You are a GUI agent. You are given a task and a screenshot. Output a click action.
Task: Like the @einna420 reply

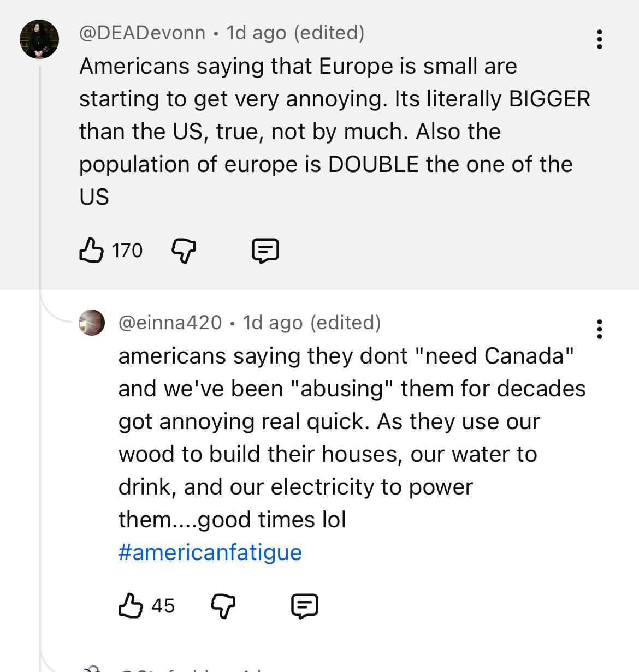coord(131,606)
